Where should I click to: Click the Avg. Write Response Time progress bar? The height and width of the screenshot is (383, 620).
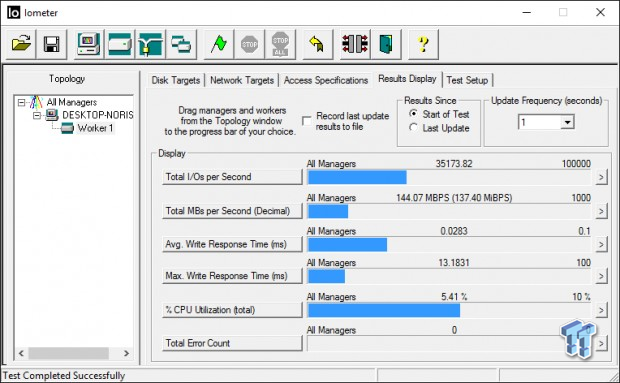[449, 244]
